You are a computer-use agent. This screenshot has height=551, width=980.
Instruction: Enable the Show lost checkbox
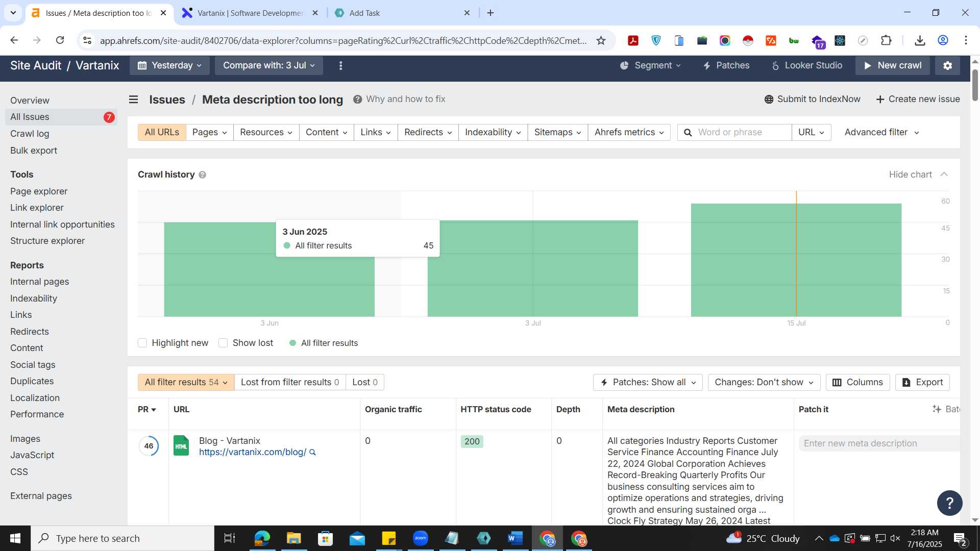click(x=223, y=343)
